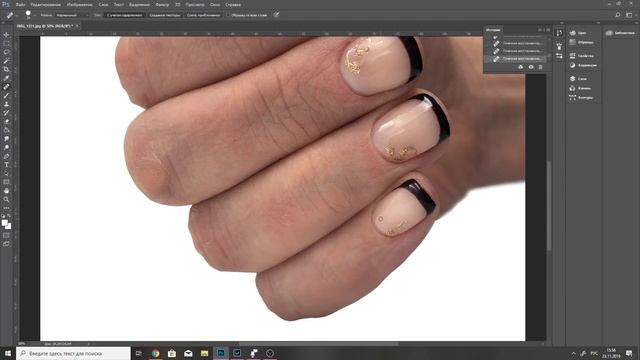Click the foreground color swatch
The height and width of the screenshot is (360, 640).
click(x=4, y=223)
